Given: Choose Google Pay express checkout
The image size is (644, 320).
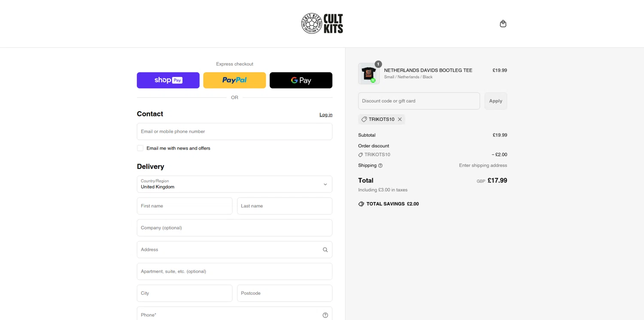Looking at the screenshot, I should (301, 80).
